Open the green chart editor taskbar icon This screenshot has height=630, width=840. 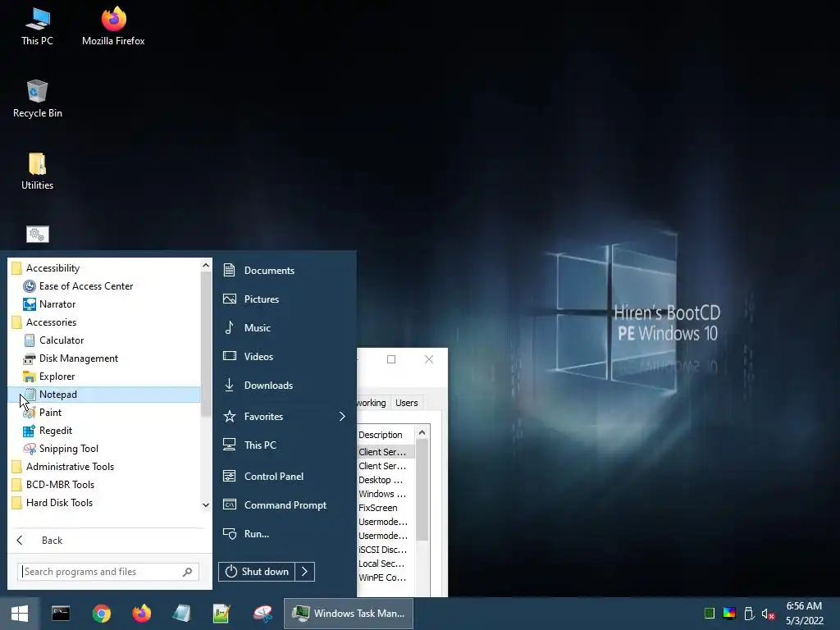(221, 614)
